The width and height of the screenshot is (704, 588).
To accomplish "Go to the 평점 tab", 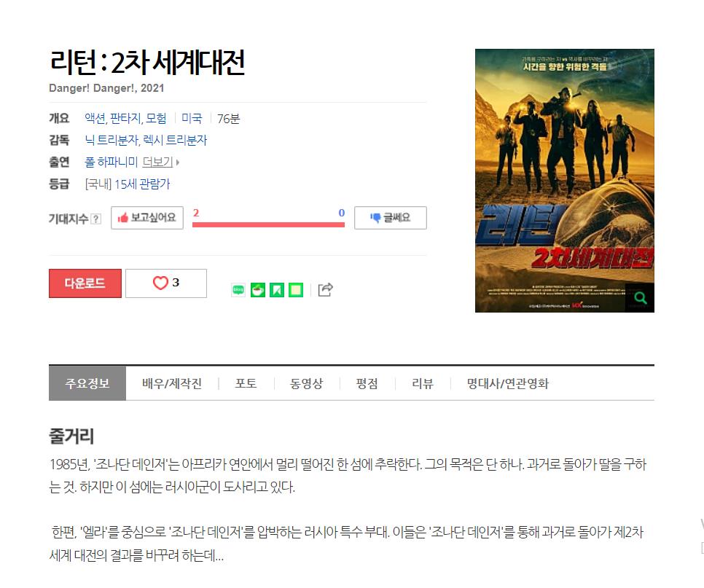I will 367,383.
